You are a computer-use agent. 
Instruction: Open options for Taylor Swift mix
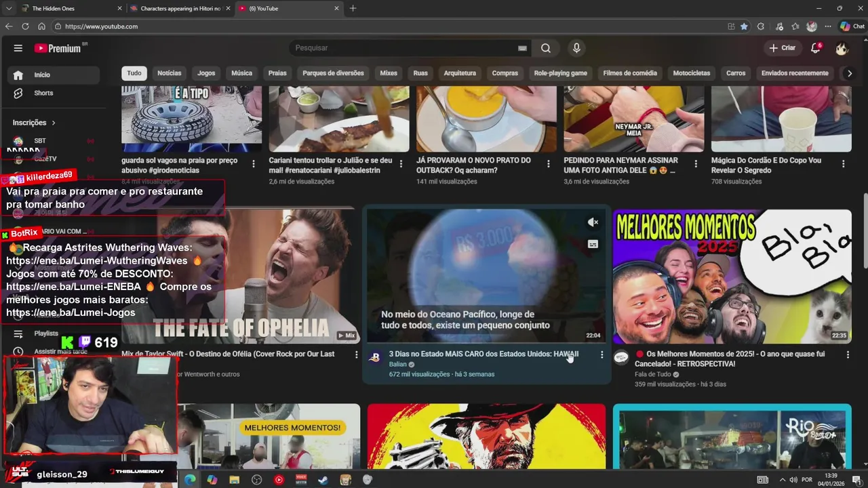356,354
